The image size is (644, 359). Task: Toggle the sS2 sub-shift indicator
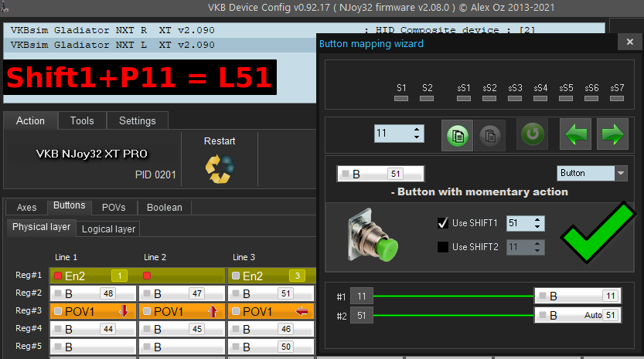(x=489, y=99)
